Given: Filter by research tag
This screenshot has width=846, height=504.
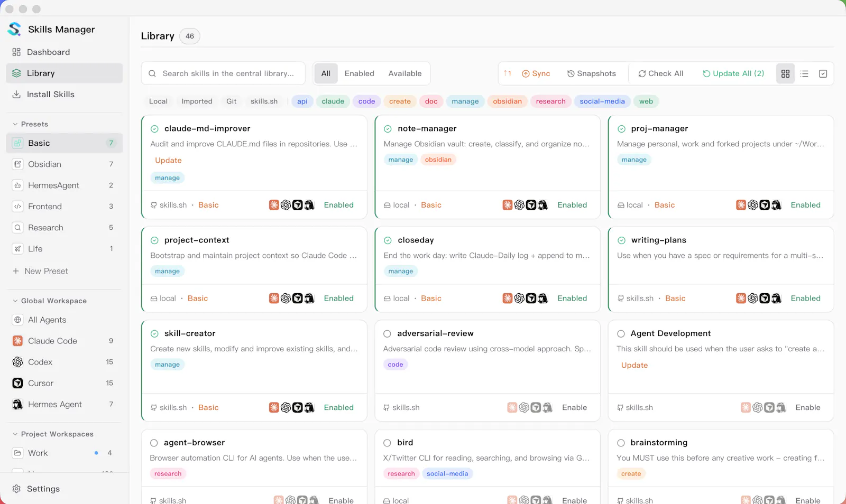Looking at the screenshot, I should (x=550, y=101).
